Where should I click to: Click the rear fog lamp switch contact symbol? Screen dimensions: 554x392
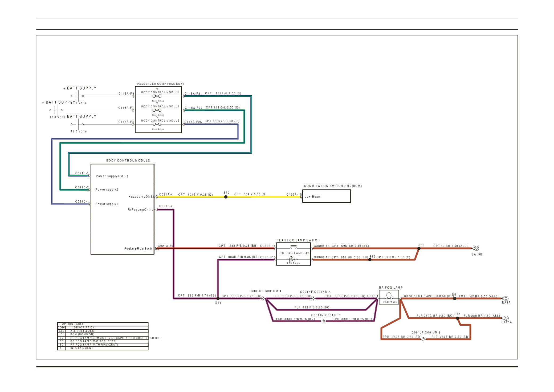point(294,247)
